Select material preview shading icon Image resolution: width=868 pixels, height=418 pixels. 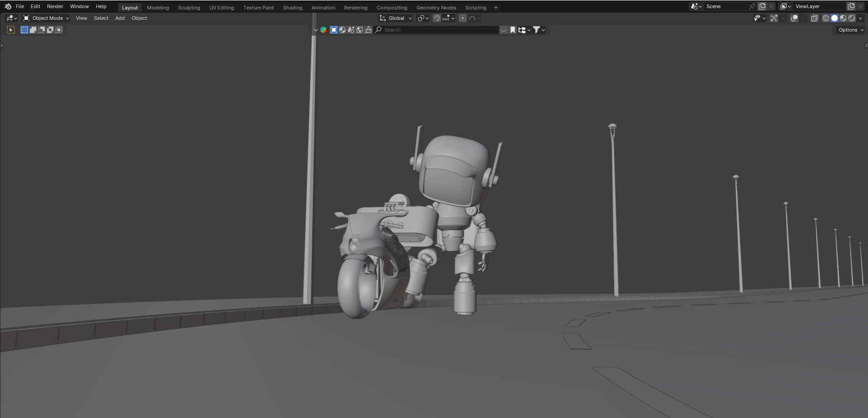click(x=843, y=18)
